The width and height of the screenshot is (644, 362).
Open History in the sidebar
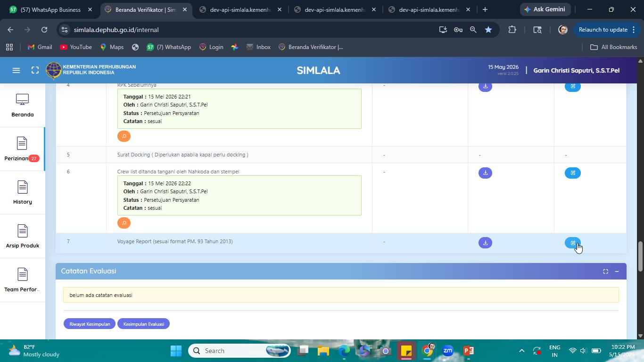[22, 193]
